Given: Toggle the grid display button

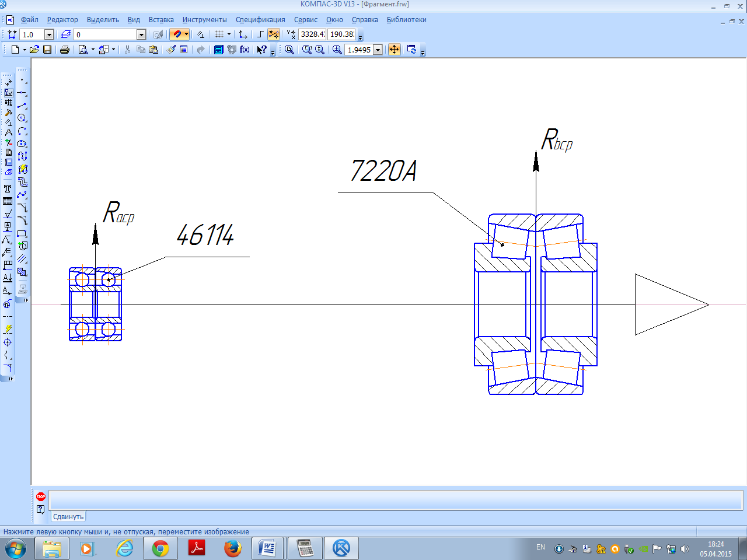Looking at the screenshot, I should click(x=219, y=34).
